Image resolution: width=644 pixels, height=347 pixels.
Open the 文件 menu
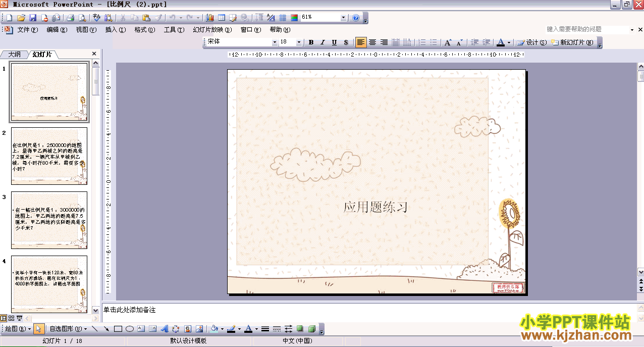coord(28,30)
